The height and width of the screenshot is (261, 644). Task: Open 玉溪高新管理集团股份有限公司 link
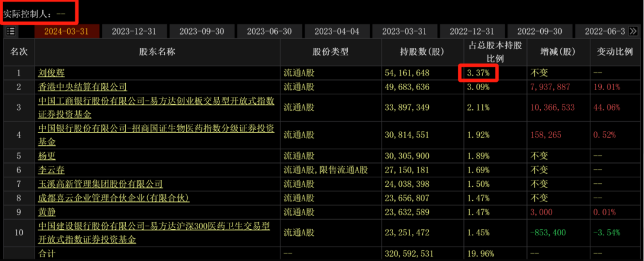point(100,184)
